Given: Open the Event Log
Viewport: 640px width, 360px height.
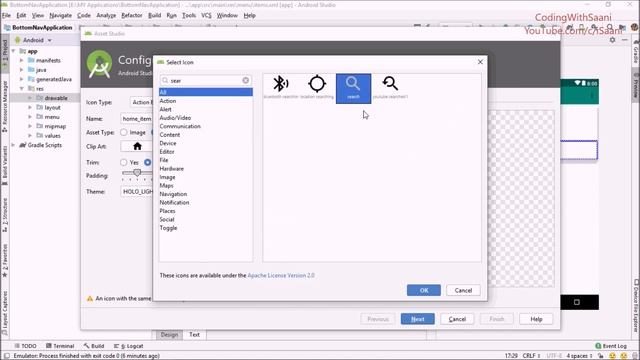Looking at the screenshot, I should [611, 346].
